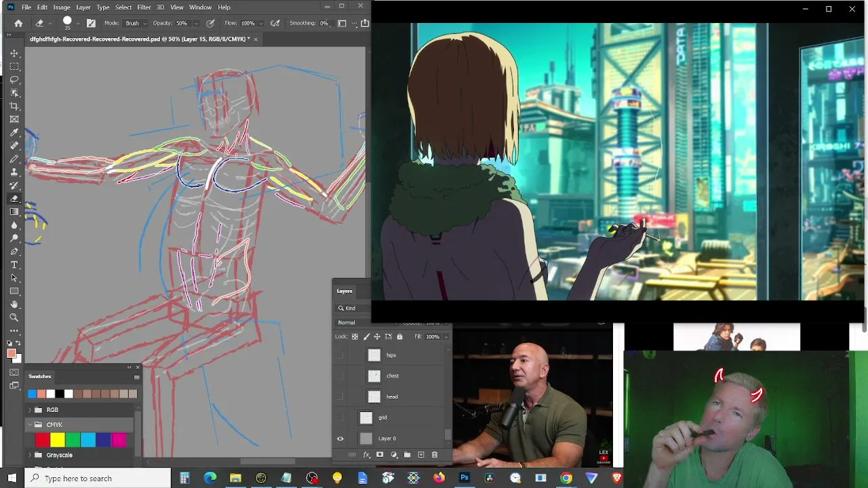Add a layer style with fx

[366, 455]
